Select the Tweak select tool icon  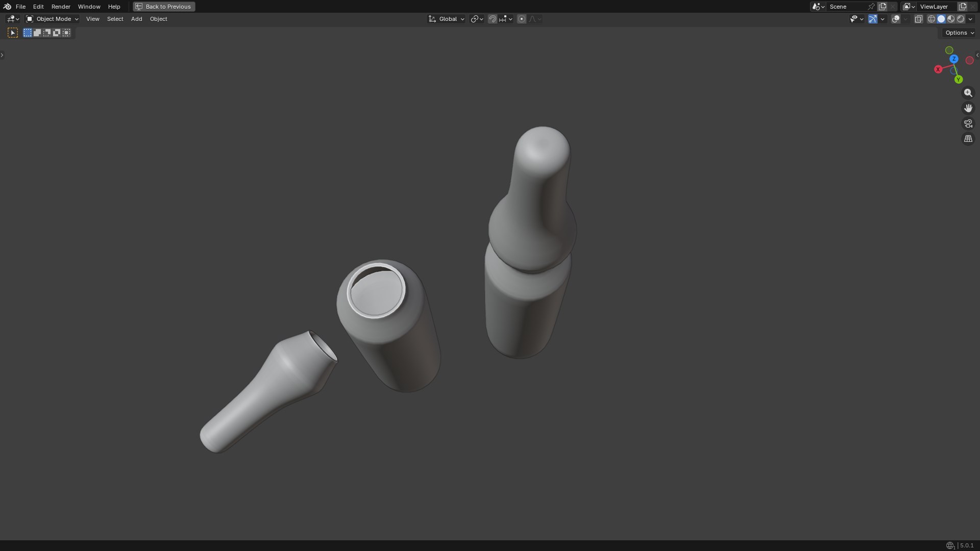pyautogui.click(x=13, y=33)
